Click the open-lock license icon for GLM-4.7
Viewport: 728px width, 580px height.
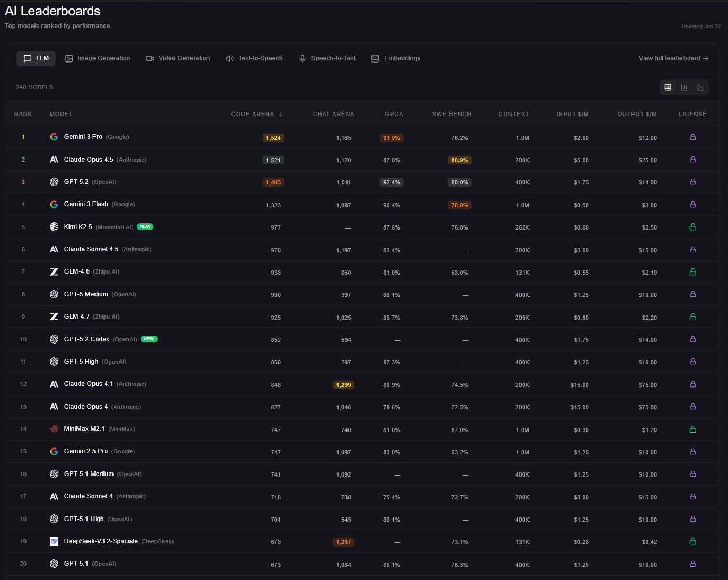692,317
